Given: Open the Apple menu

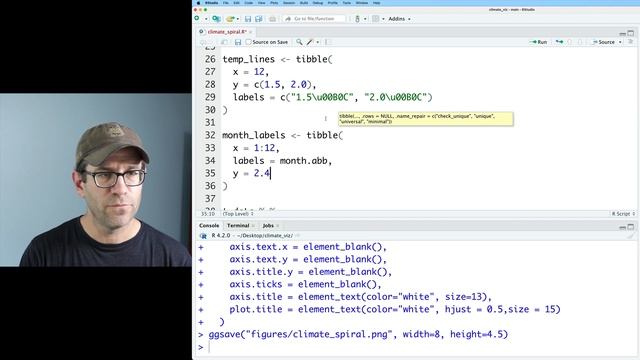Looking at the screenshot, I should (198, 3).
